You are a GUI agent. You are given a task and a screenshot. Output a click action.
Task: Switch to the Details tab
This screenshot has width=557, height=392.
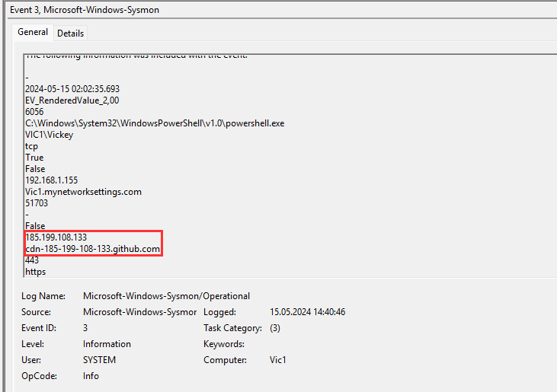(71, 33)
